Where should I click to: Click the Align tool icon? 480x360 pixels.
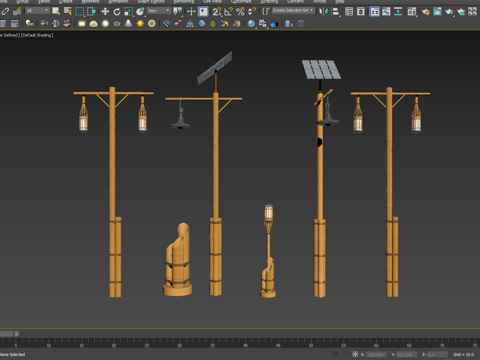[335, 12]
